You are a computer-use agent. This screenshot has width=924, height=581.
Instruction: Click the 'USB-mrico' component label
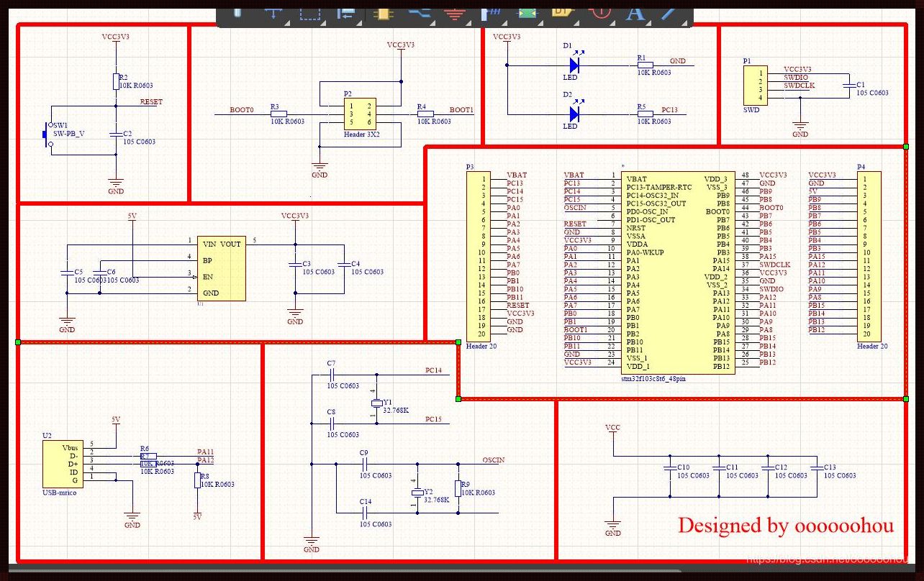click(x=59, y=493)
